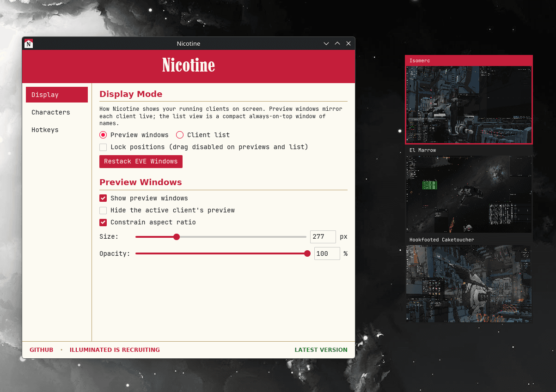The width and height of the screenshot is (556, 392).
Task: Maximize the Nicotine window
Action: (x=337, y=43)
